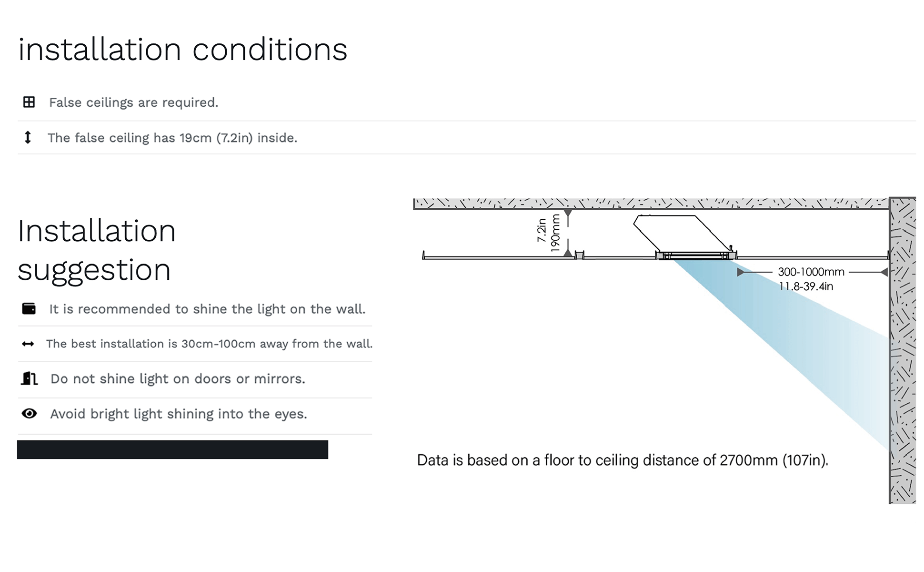This screenshot has height=572, width=924.
Task: Click 'It is recommended to shine the light' line
Action: [x=207, y=309]
